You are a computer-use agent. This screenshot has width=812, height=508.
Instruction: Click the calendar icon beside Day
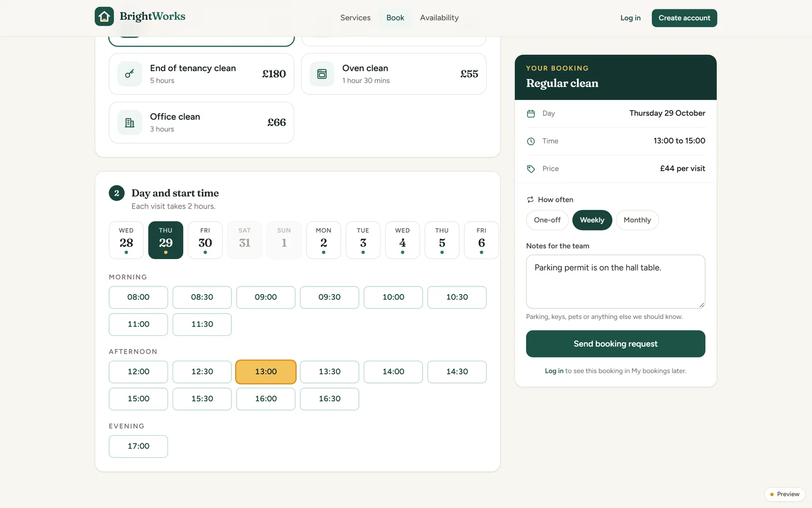coord(531,114)
